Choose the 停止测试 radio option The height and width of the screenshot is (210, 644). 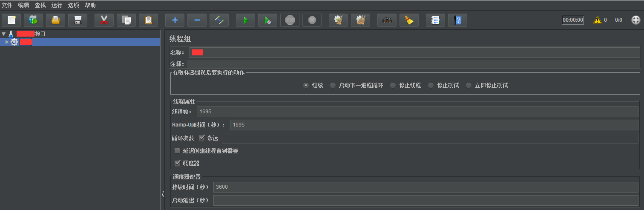(x=431, y=85)
